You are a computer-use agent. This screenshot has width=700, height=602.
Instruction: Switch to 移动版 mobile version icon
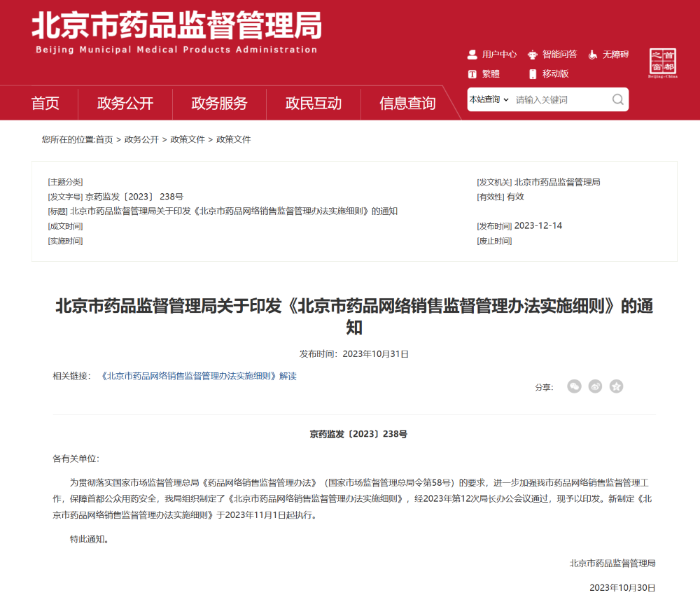533,74
